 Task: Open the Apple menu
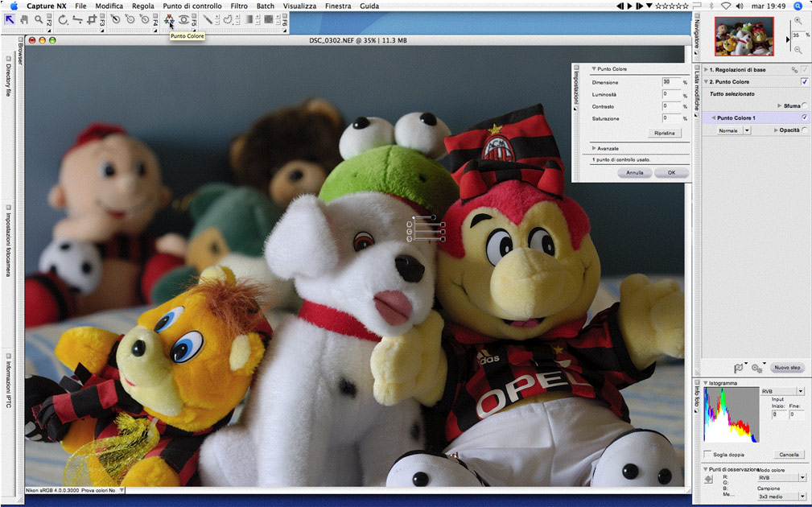(x=14, y=6)
